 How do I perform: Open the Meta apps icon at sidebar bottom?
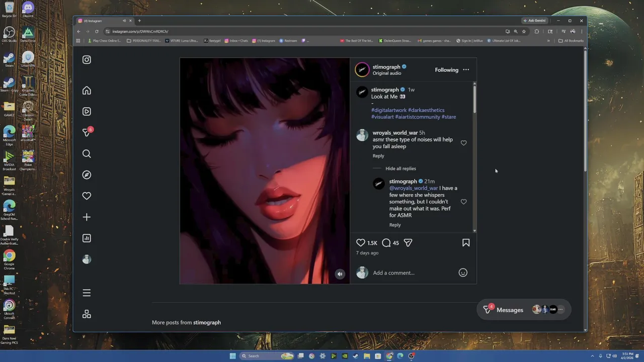87,314
